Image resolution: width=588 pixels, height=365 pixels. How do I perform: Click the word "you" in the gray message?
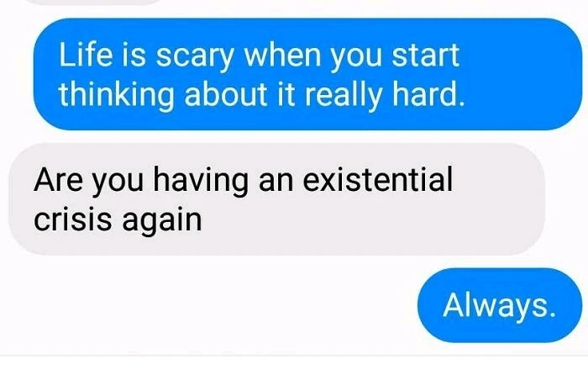tap(118, 182)
